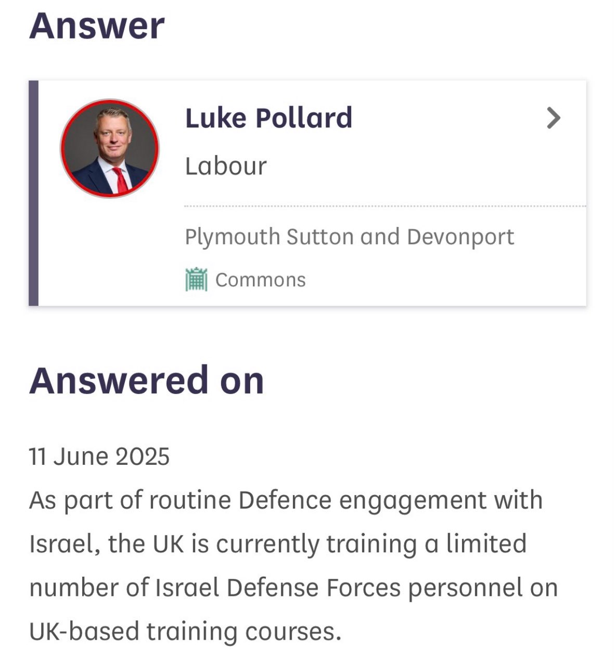Click the Labour party label
The width and height of the screenshot is (616, 672).
[226, 166]
